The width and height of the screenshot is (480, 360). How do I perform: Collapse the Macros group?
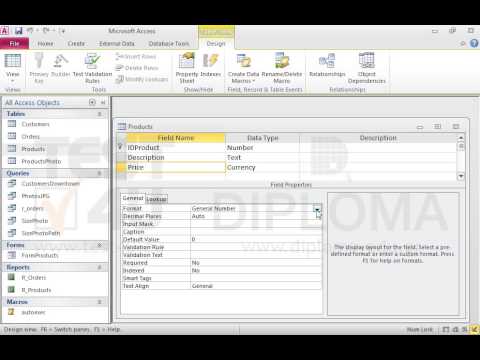click(x=99, y=302)
